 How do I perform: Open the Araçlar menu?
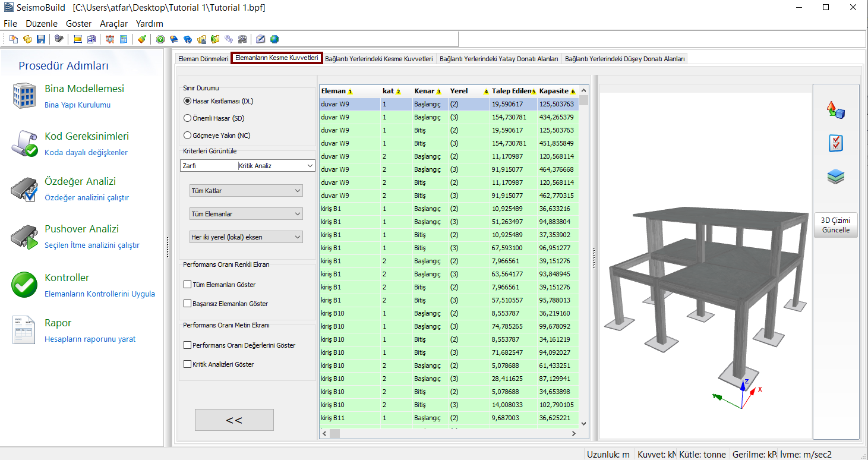pos(113,24)
